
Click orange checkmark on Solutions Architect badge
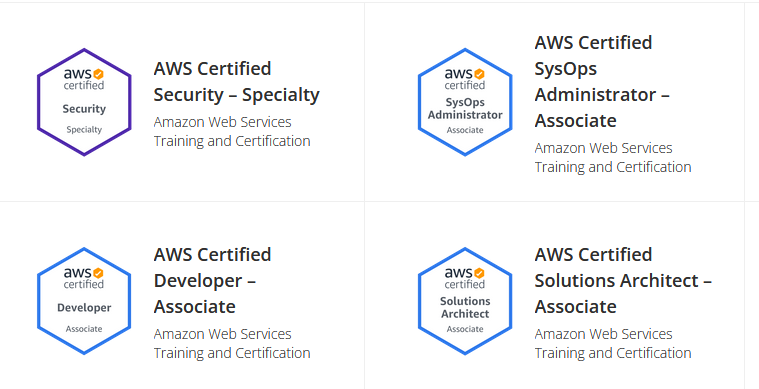[x=479, y=273]
